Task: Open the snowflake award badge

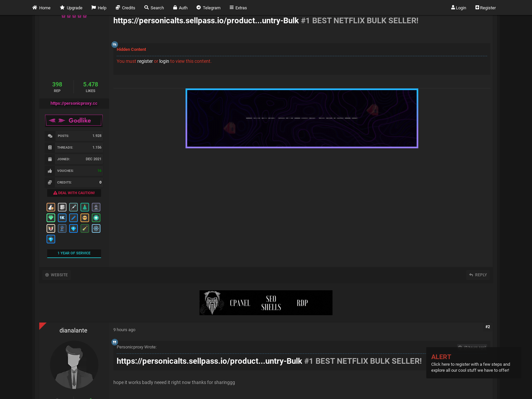Action: pos(96,228)
